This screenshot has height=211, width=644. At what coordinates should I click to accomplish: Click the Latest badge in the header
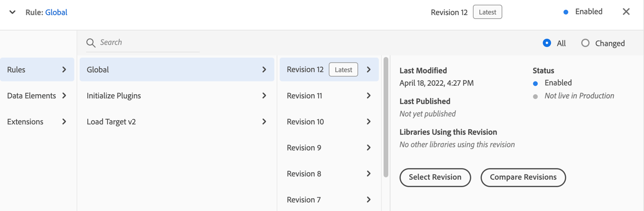point(487,12)
